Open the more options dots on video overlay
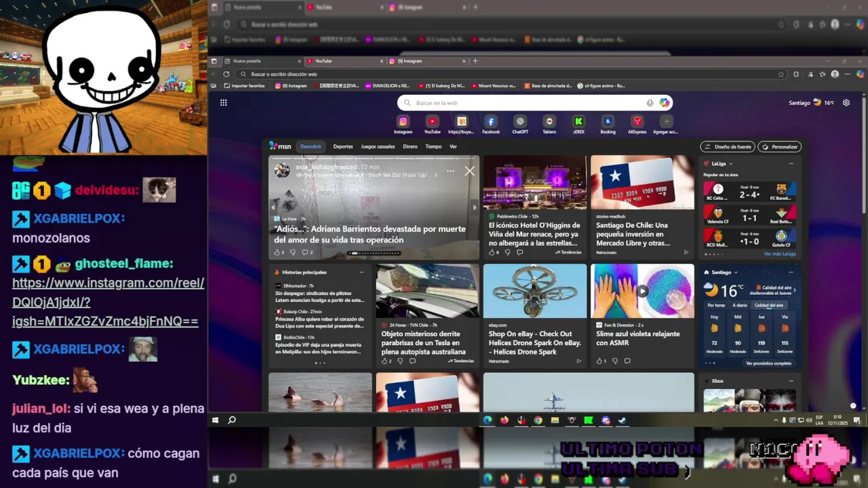 pos(450,171)
